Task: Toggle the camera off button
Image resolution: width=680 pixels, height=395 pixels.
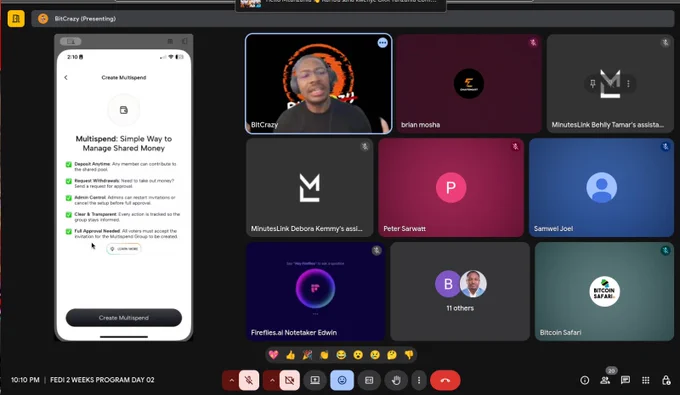Action: pyautogui.click(x=289, y=380)
